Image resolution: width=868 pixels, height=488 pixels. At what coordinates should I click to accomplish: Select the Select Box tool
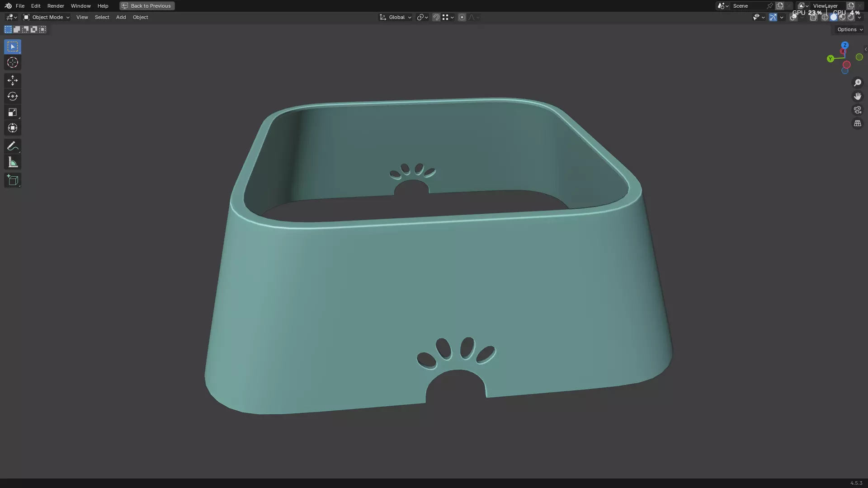[x=13, y=47]
